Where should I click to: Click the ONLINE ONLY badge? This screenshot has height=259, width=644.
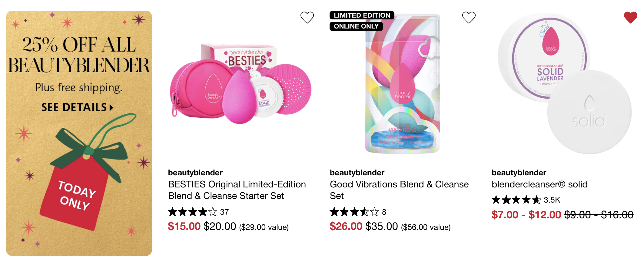[356, 26]
